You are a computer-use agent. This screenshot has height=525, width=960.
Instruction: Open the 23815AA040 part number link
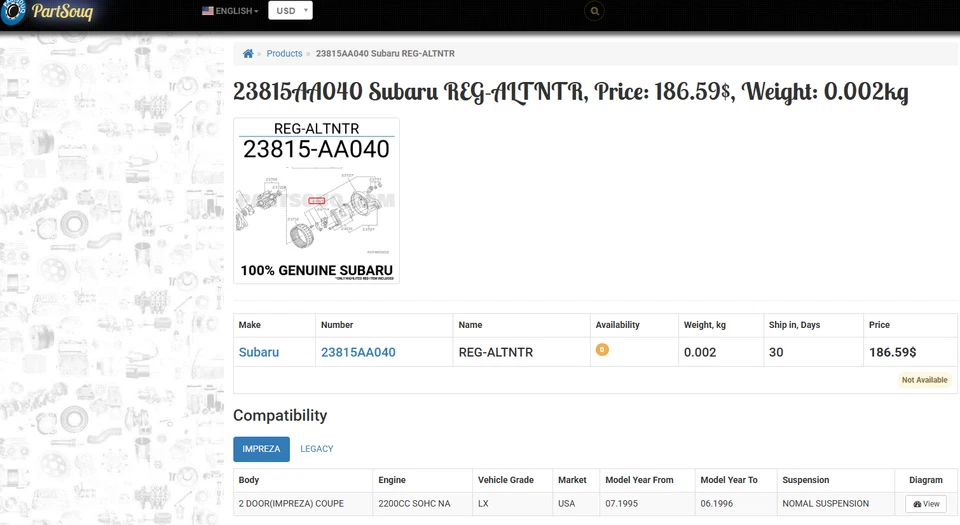[358, 352]
